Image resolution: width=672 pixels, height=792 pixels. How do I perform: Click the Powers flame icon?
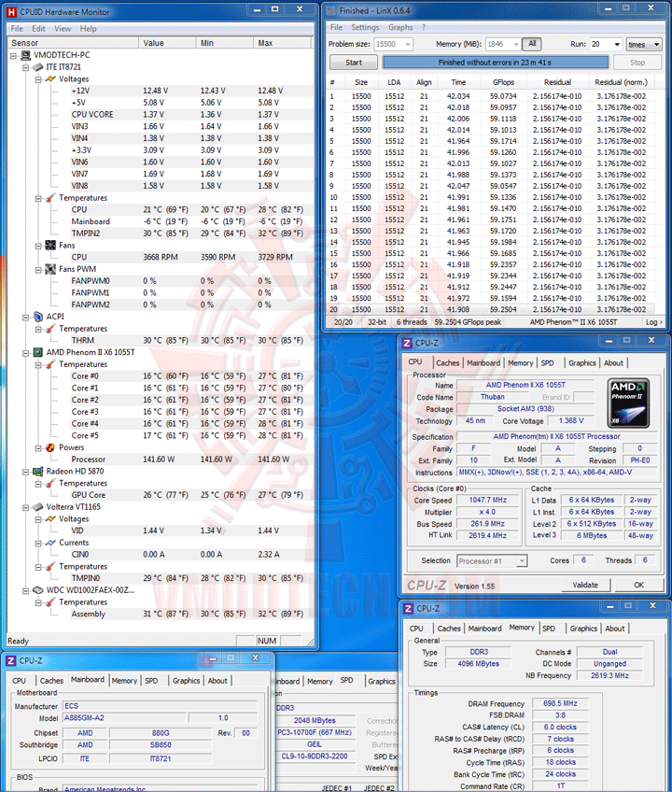tap(50, 447)
